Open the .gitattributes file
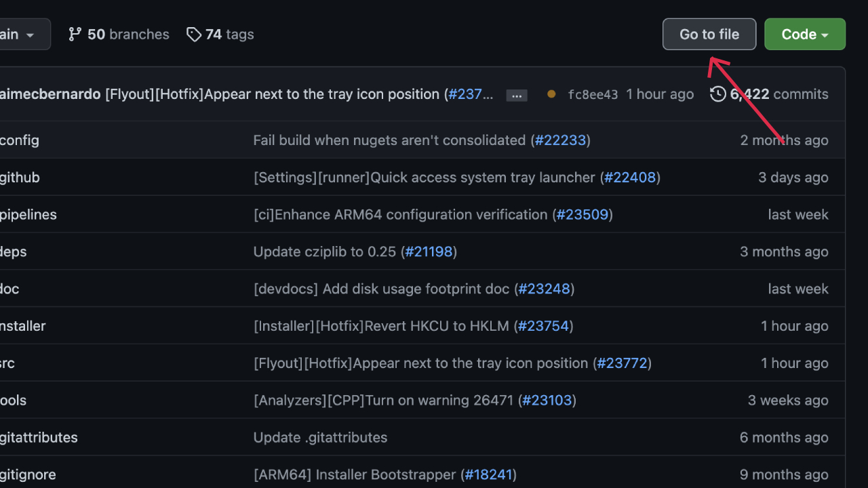The width and height of the screenshot is (868, 488). 39,438
